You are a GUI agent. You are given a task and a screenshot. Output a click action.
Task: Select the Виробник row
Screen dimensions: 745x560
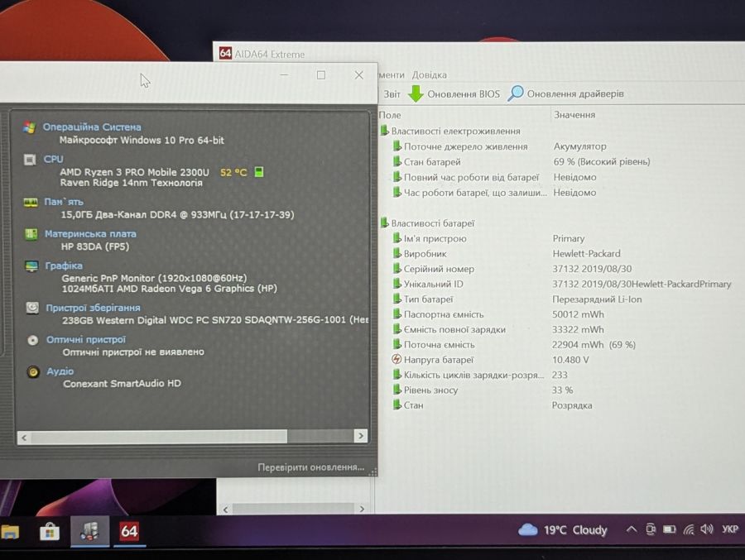[x=561, y=254]
